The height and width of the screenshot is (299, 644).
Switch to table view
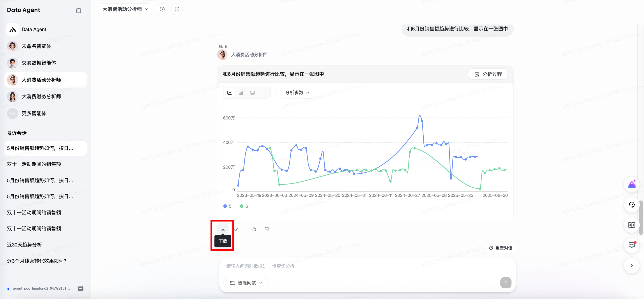[x=253, y=93]
